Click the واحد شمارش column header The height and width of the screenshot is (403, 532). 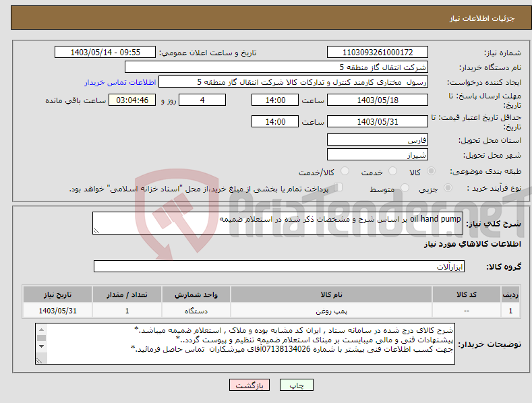point(196,294)
